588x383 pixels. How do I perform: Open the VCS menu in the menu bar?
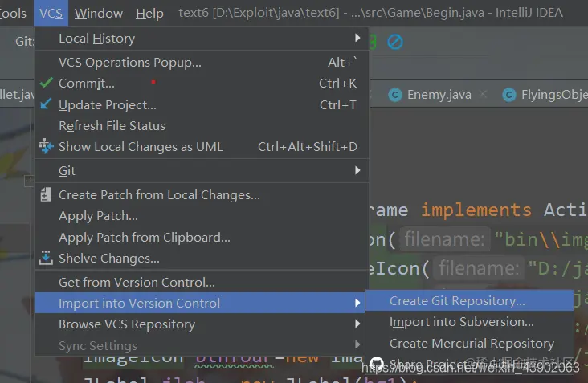point(51,13)
